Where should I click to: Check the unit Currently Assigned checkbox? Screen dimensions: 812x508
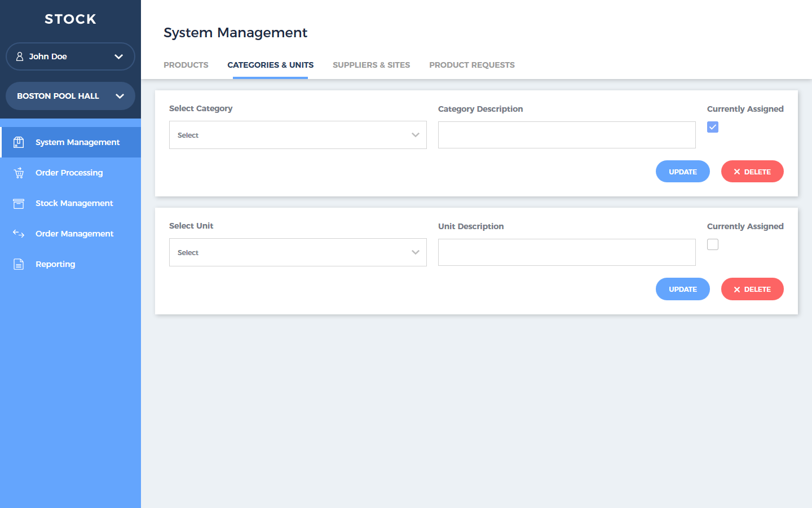click(x=713, y=244)
